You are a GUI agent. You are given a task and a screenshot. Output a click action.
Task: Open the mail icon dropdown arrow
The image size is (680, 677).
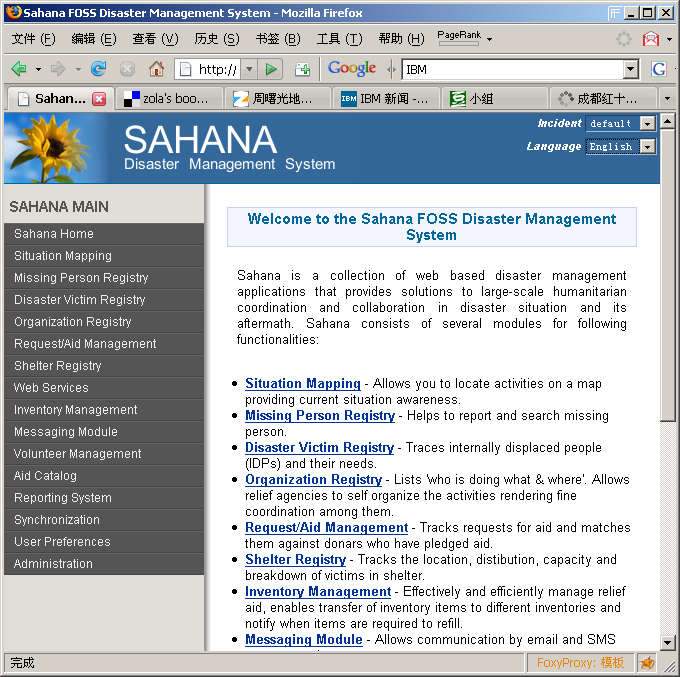coord(670,39)
